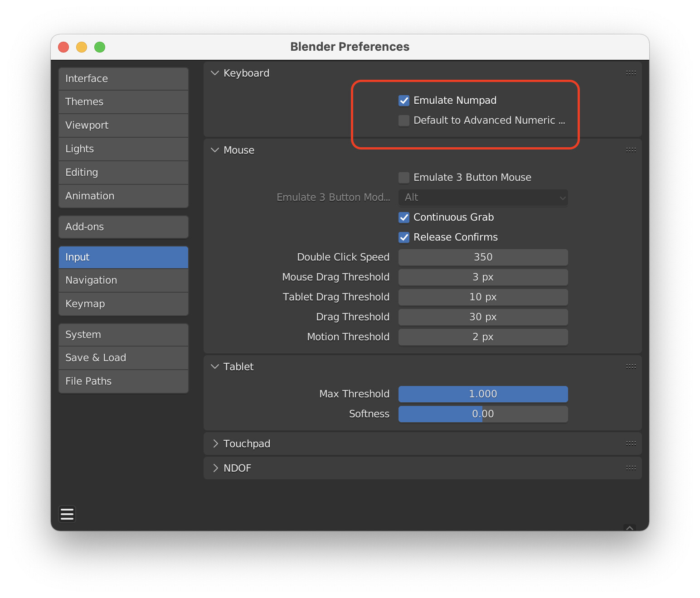The image size is (700, 598).
Task: Open the hamburger preferences save menu
Action: [x=67, y=514]
